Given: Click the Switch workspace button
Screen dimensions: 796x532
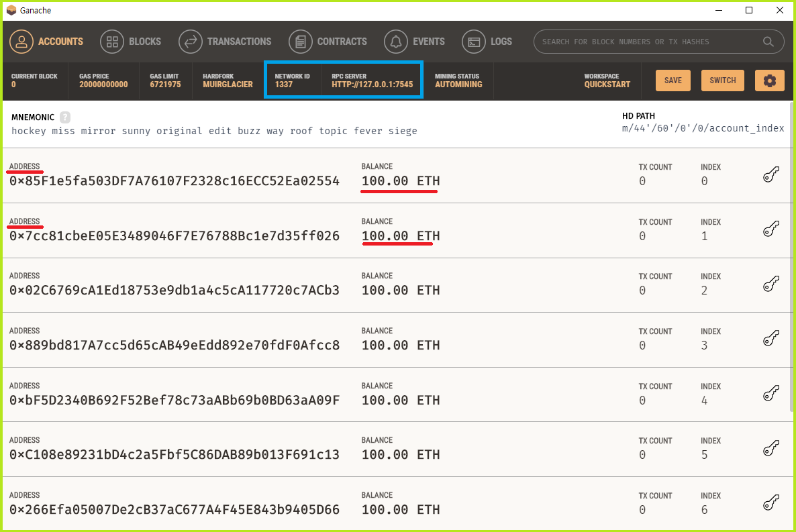Looking at the screenshot, I should [x=723, y=81].
